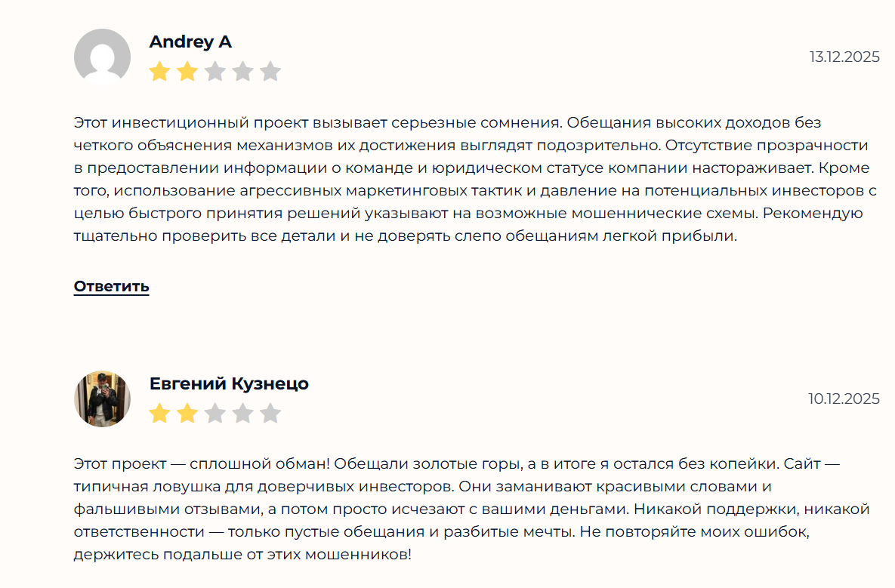895x588 pixels.
Task: Click first star in Евгений Кузнецо's rating
Action: coord(159,414)
